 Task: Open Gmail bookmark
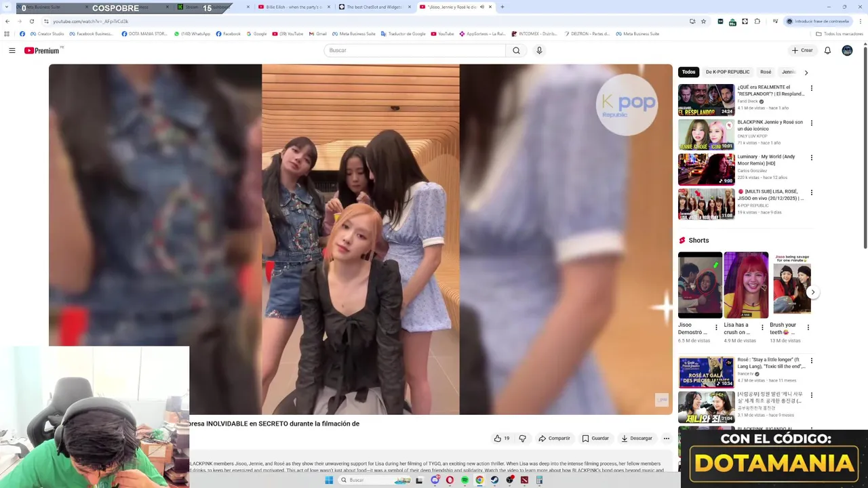(318, 33)
